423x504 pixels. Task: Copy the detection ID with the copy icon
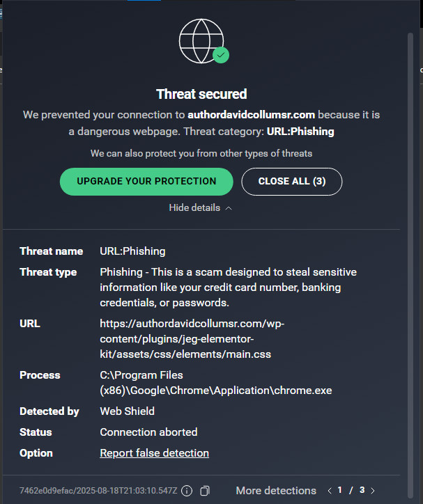pyautogui.click(x=205, y=491)
